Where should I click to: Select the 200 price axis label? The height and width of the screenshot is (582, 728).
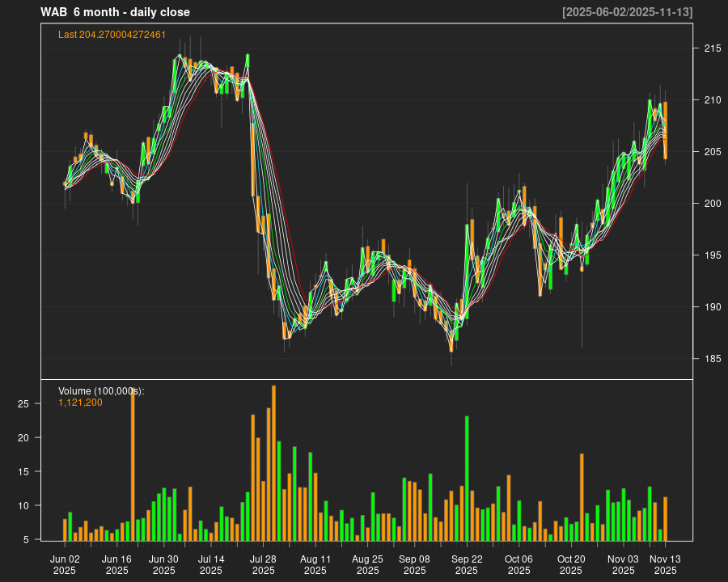coord(712,204)
